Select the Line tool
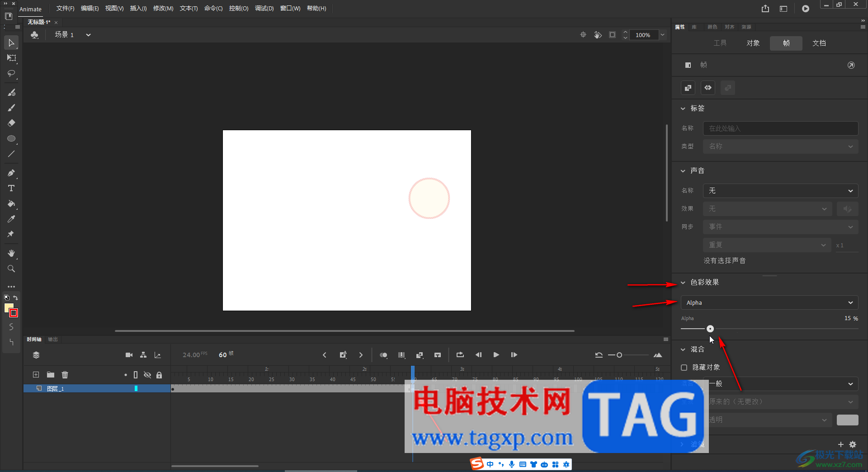The width and height of the screenshot is (868, 472). coord(11,154)
